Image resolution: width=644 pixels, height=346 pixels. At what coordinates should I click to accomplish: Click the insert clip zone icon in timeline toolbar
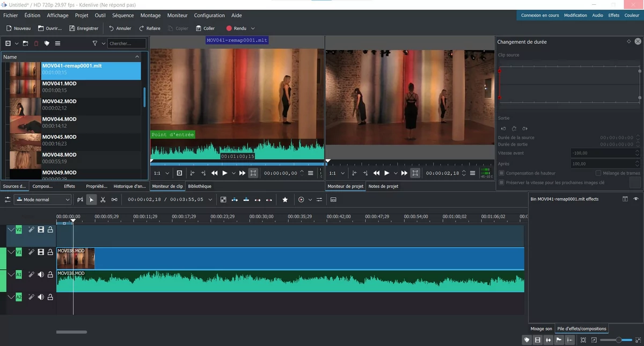235,199
